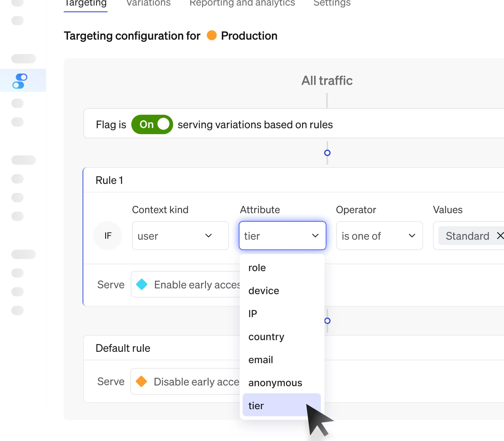
Task: Choose country from the attribute list
Action: pos(266,337)
